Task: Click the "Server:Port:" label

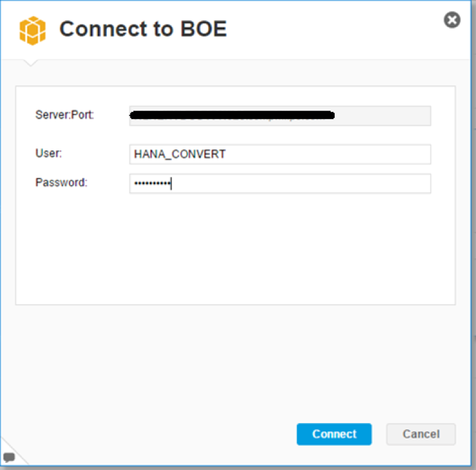Action: pyautogui.click(x=64, y=115)
